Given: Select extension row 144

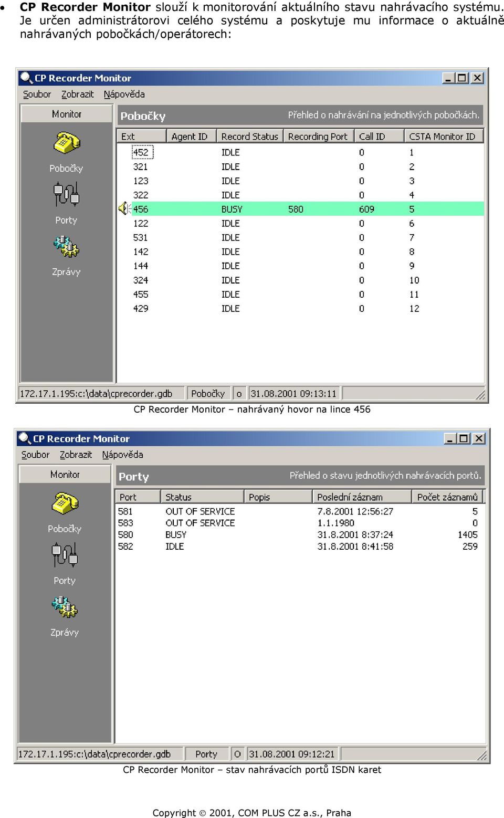Looking at the screenshot, I should [x=300, y=266].
